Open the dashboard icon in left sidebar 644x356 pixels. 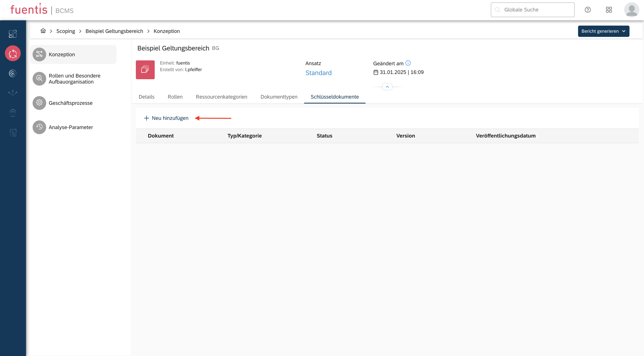coord(13,34)
